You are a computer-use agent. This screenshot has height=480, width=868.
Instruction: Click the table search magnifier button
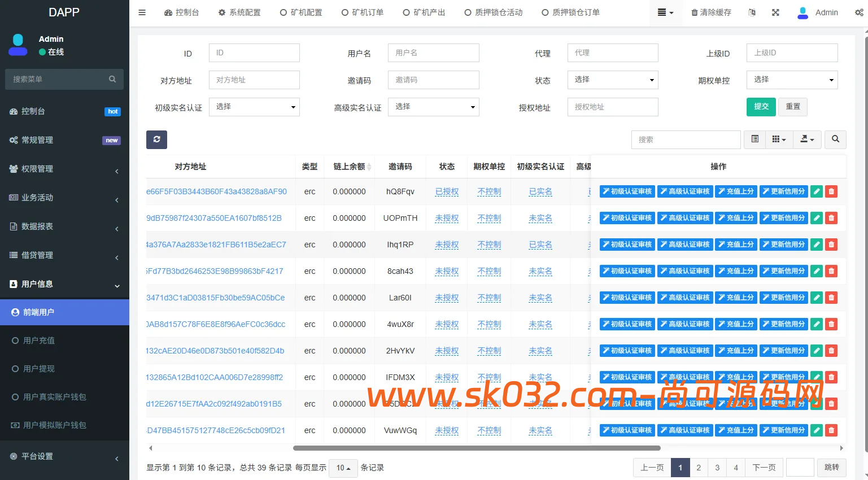(x=835, y=139)
